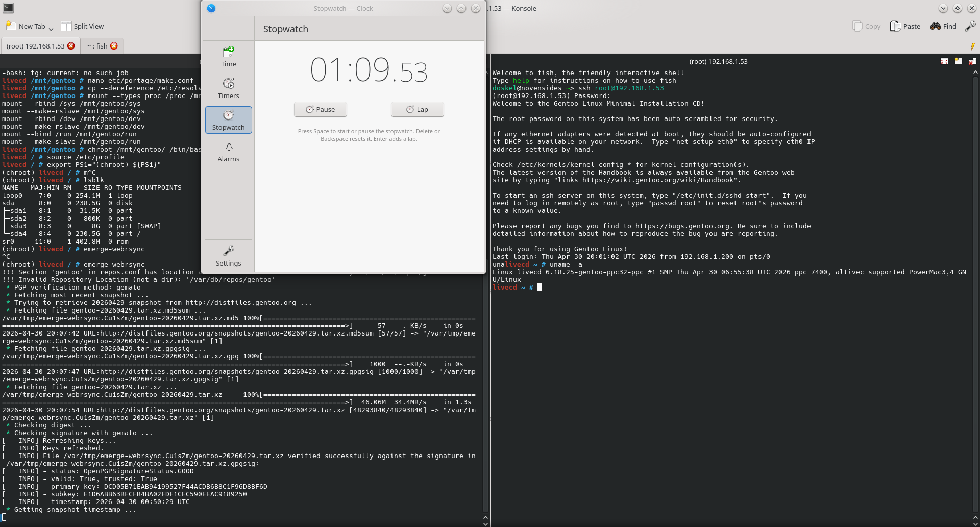Click the Konsole window terminal icon
Viewport: 980px width, 527px height.
click(x=8, y=8)
